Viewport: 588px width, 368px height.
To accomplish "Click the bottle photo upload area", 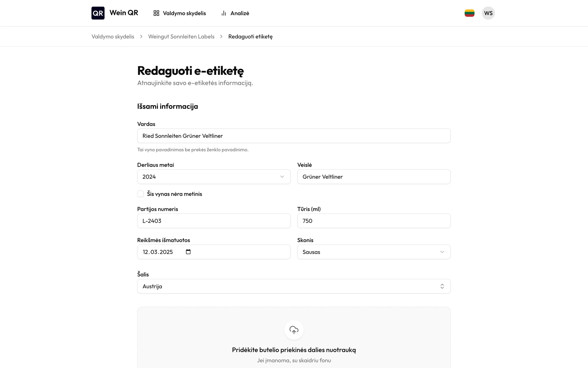I will click(x=294, y=337).
